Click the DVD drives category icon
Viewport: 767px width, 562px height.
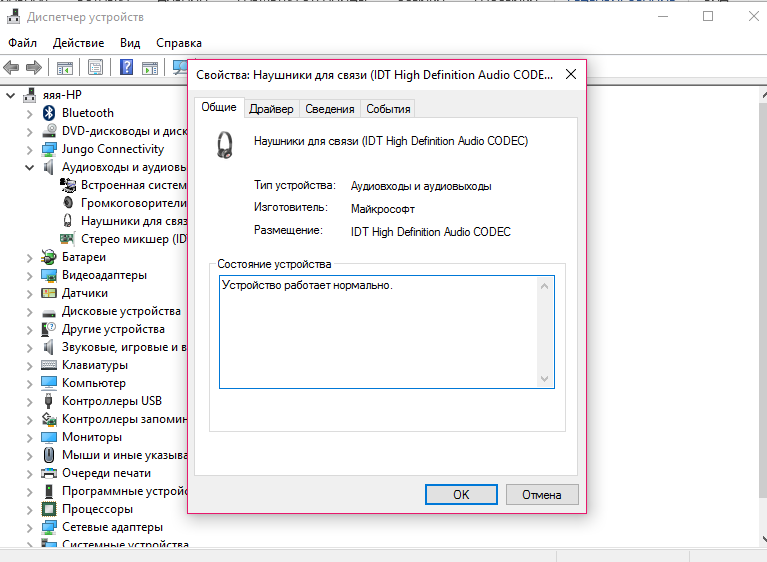pyautogui.click(x=49, y=131)
